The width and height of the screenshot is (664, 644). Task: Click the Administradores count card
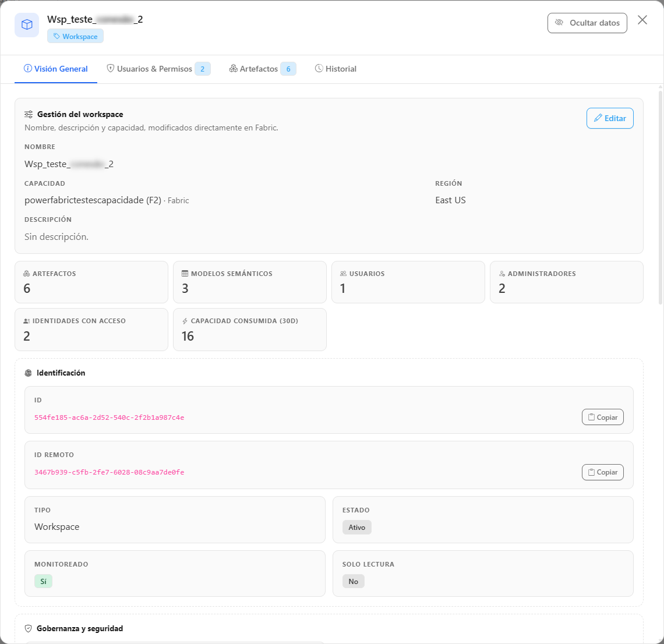[567, 282]
